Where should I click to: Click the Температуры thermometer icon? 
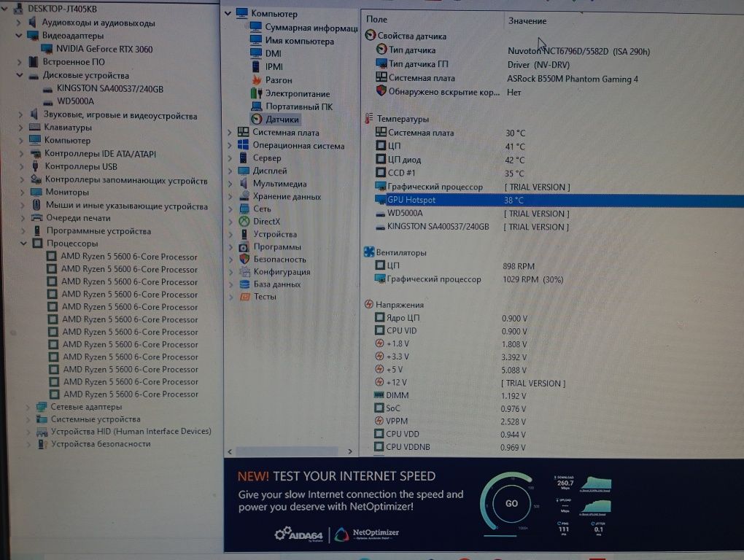tap(368, 119)
